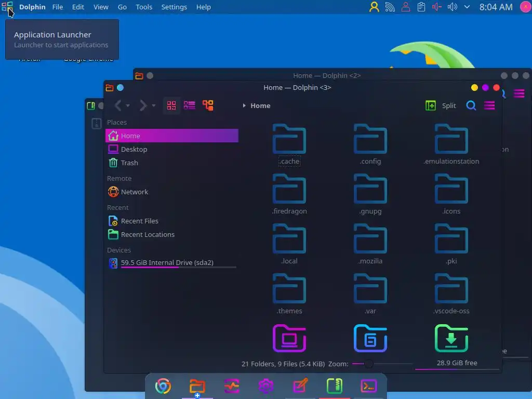This screenshot has height=399, width=532.
Task: Open the Help menu
Action: pos(204,7)
